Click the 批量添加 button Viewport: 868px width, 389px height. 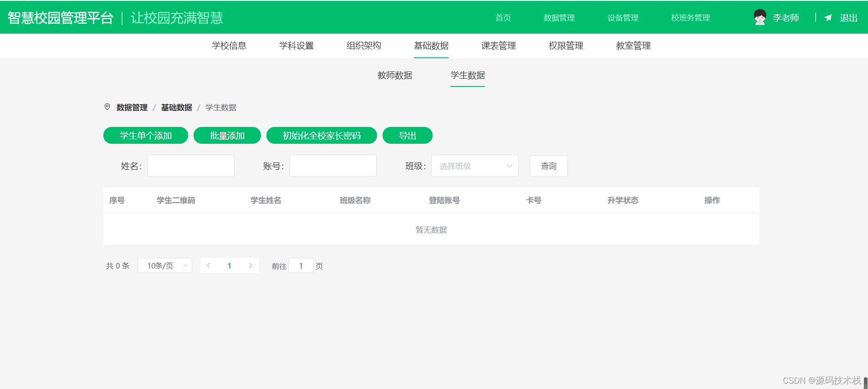click(227, 136)
